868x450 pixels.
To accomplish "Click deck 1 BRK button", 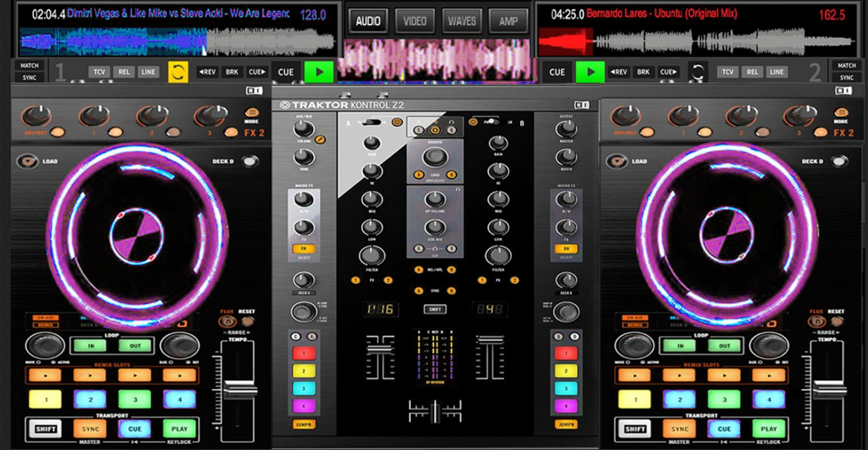I will pos(232,72).
